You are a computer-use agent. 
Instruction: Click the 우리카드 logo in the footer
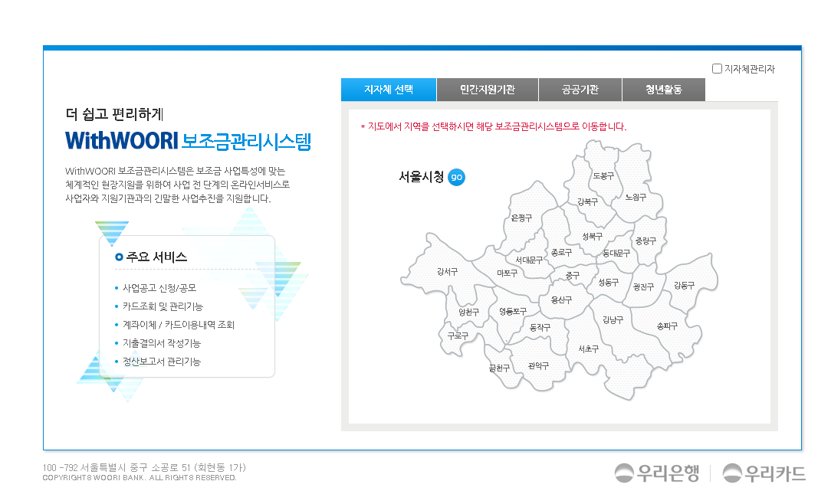[764, 473]
